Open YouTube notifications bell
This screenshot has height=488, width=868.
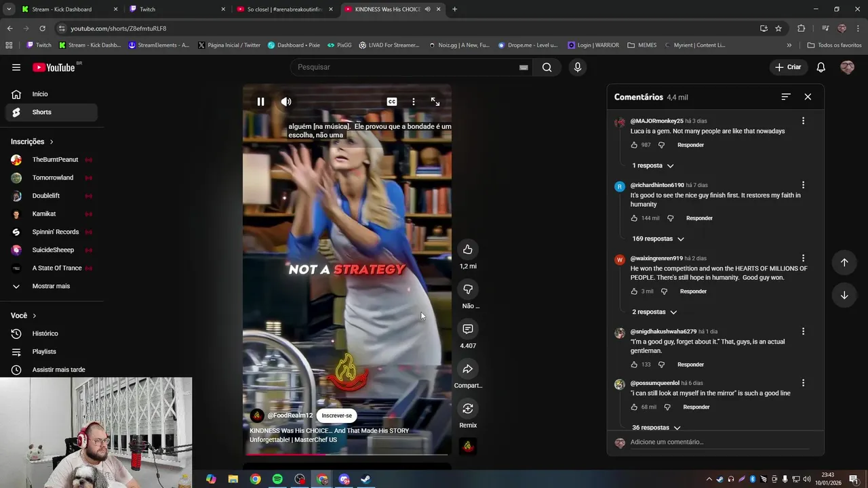coord(821,67)
